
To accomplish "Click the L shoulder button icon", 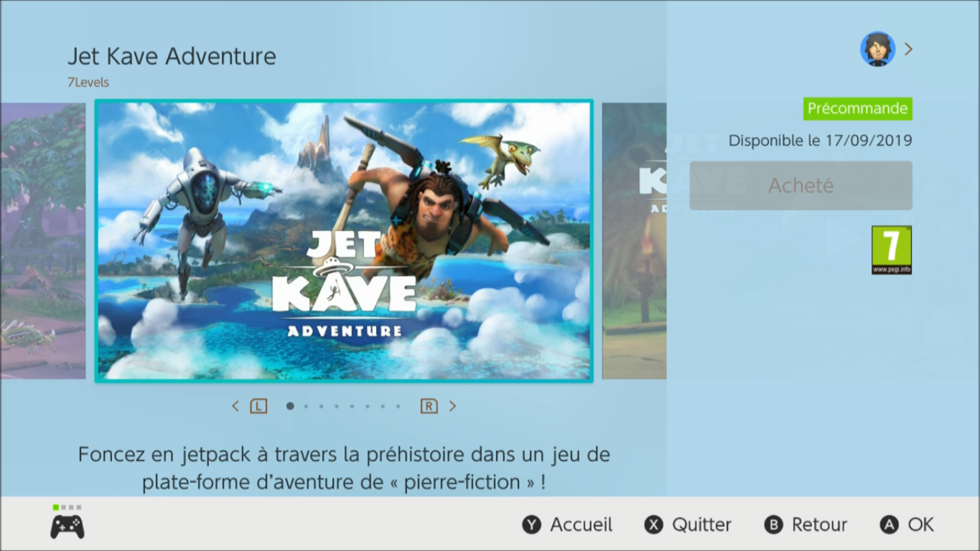I will (258, 406).
